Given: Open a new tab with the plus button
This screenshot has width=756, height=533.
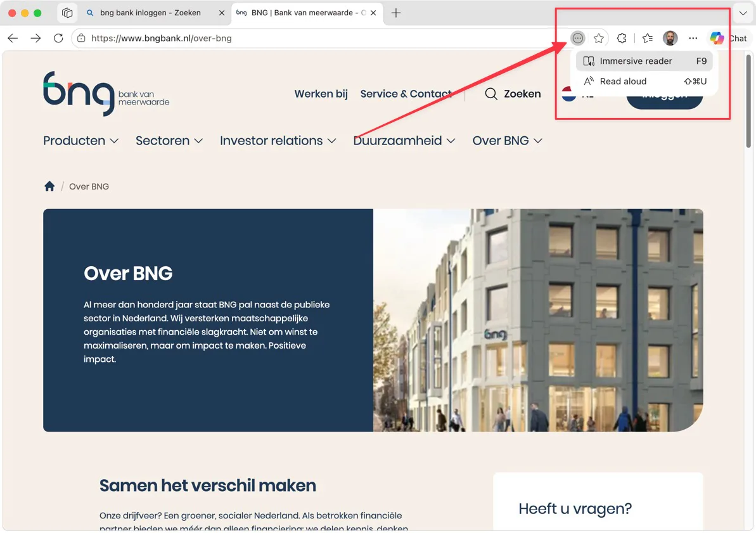Looking at the screenshot, I should [396, 13].
